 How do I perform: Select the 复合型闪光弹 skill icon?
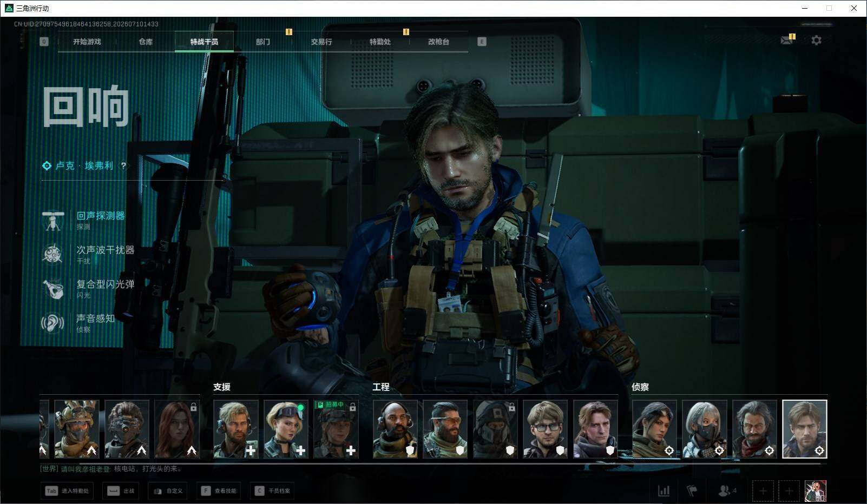pyautogui.click(x=53, y=289)
